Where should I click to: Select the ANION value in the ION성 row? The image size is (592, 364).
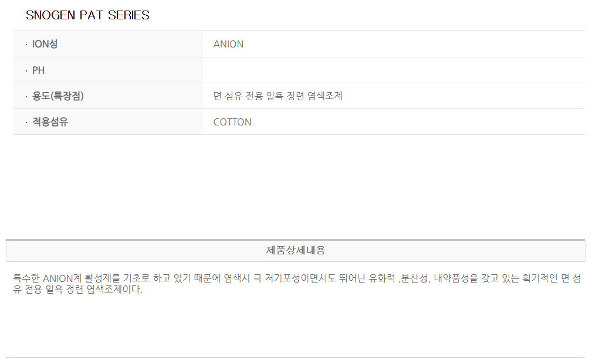(228, 44)
